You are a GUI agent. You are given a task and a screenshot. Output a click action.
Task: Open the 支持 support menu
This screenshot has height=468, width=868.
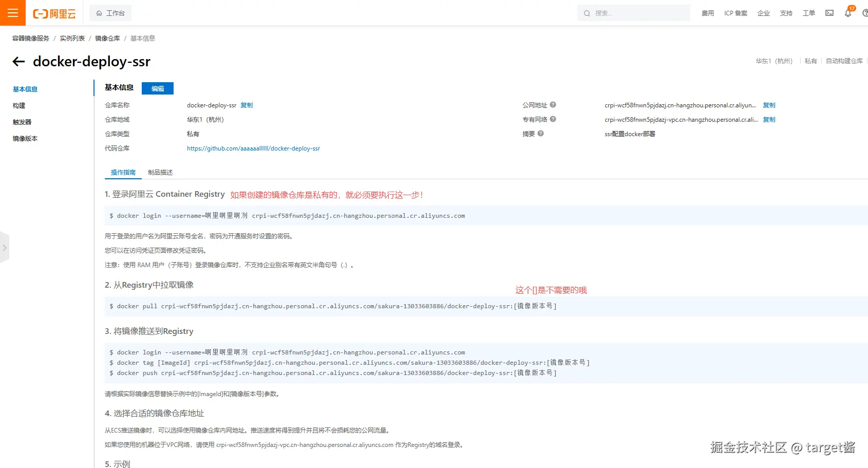(786, 13)
